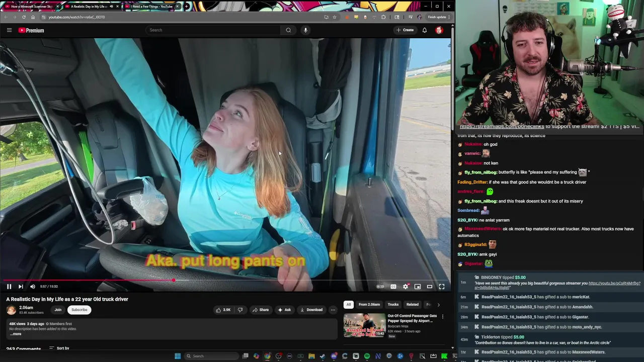Open Steam from the taskbar
The image size is (644, 362).
tap(323, 356)
